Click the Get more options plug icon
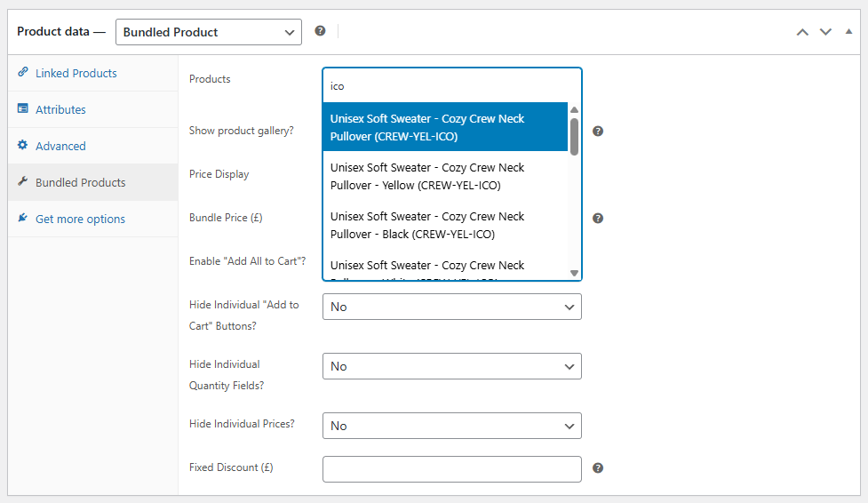 pyautogui.click(x=23, y=218)
